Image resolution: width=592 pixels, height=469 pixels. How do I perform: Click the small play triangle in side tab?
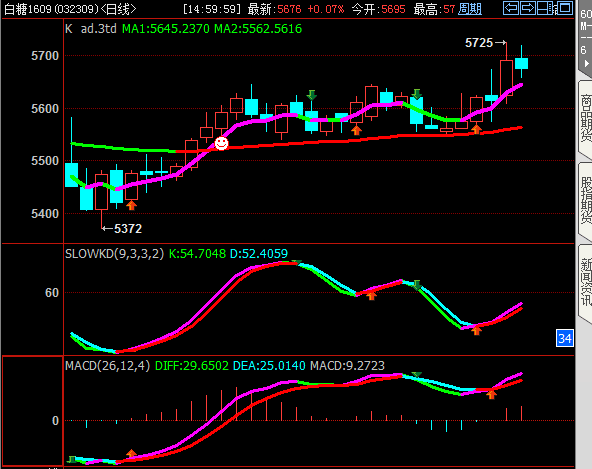coord(586,63)
